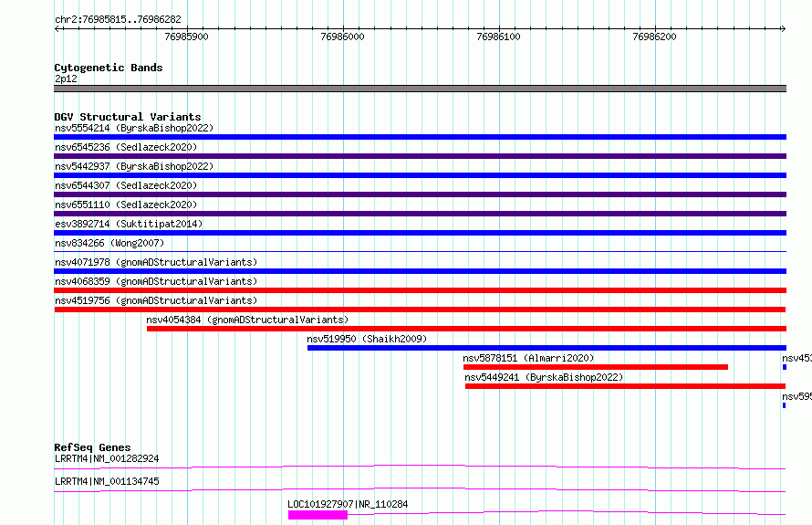Image resolution: width=812 pixels, height=525 pixels.
Task: Select the blue bar under nsv4071978
Action: click(x=420, y=271)
